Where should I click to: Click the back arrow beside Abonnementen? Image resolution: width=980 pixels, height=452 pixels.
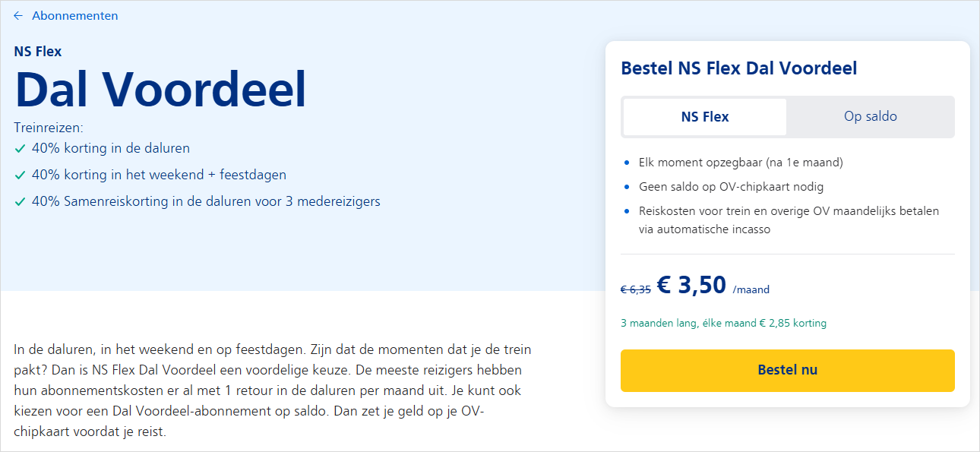18,16
